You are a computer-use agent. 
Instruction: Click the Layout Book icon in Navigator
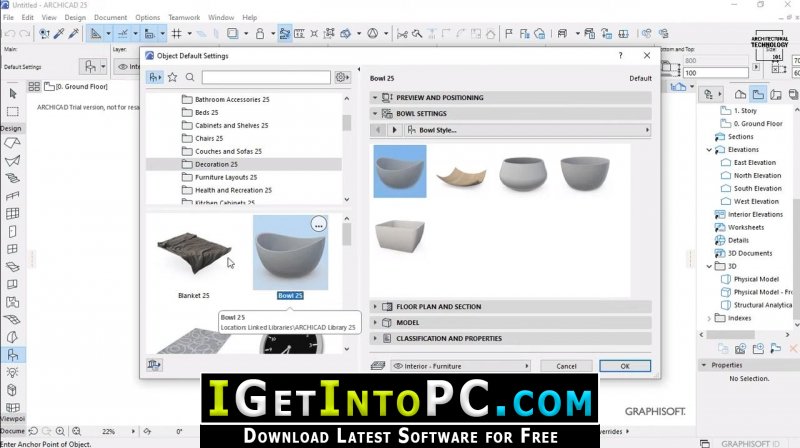[x=776, y=94]
